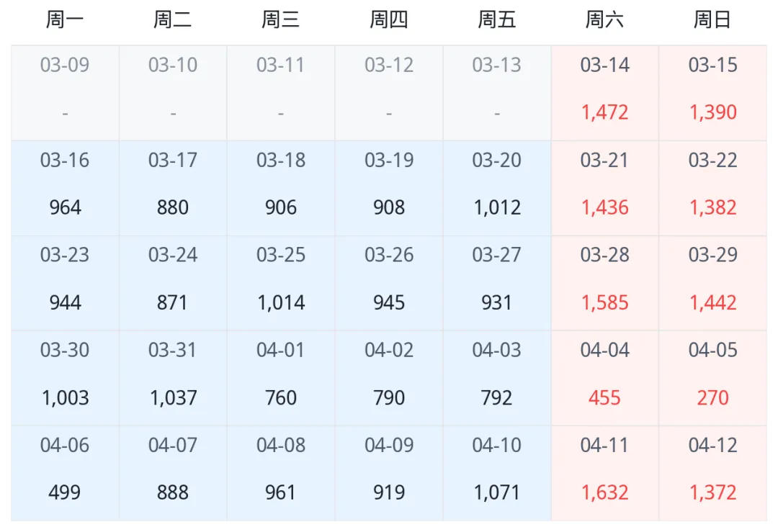778x532 pixels.
Task: Open the 03-31 cell showing 1,037
Action: tap(173, 378)
